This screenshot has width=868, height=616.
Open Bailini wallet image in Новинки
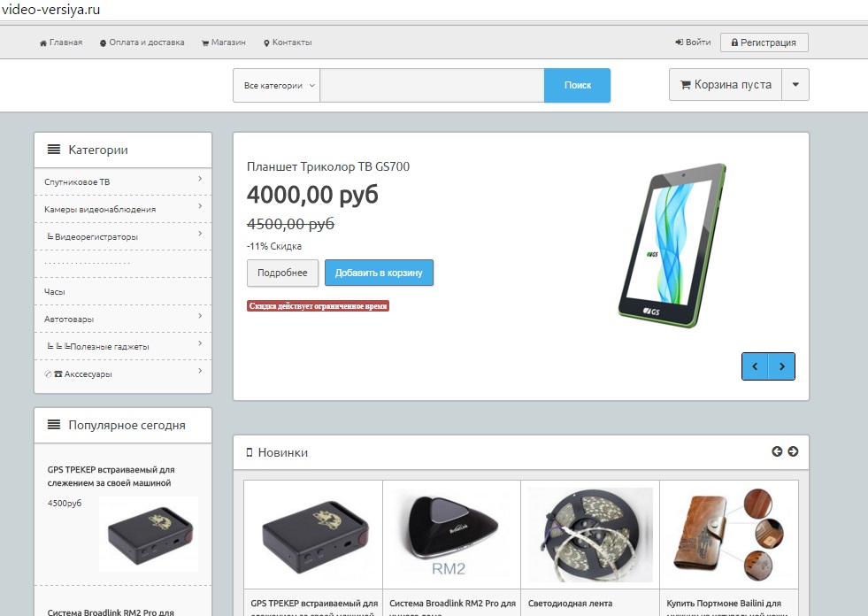(x=729, y=535)
